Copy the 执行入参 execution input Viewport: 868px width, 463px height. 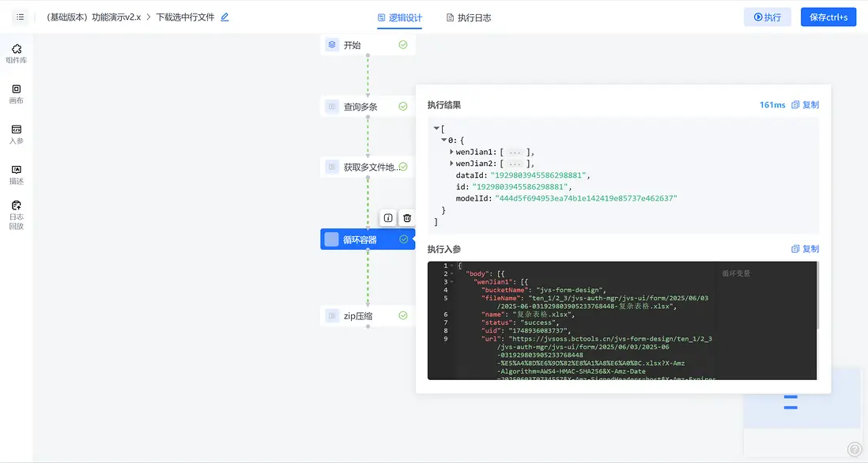coord(805,249)
